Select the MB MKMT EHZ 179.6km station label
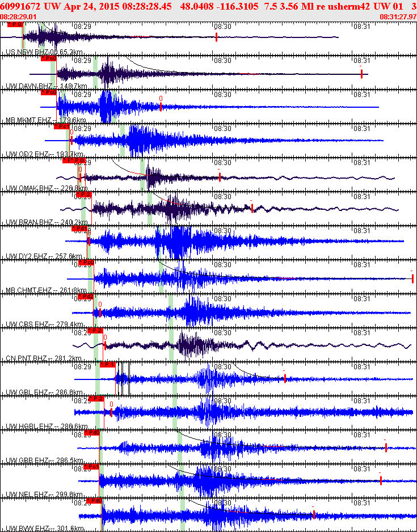Viewport: 417px width, 532px height. 46,120
